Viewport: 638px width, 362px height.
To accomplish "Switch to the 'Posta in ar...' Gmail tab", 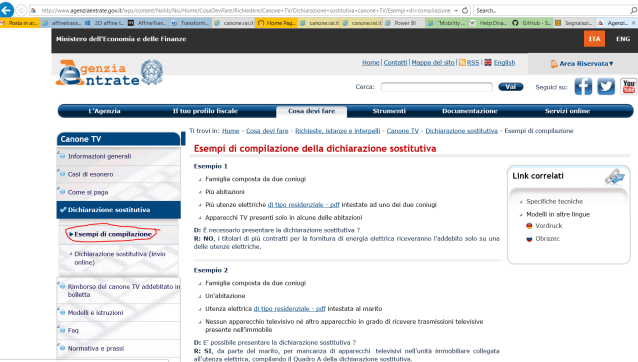I will [x=20, y=23].
